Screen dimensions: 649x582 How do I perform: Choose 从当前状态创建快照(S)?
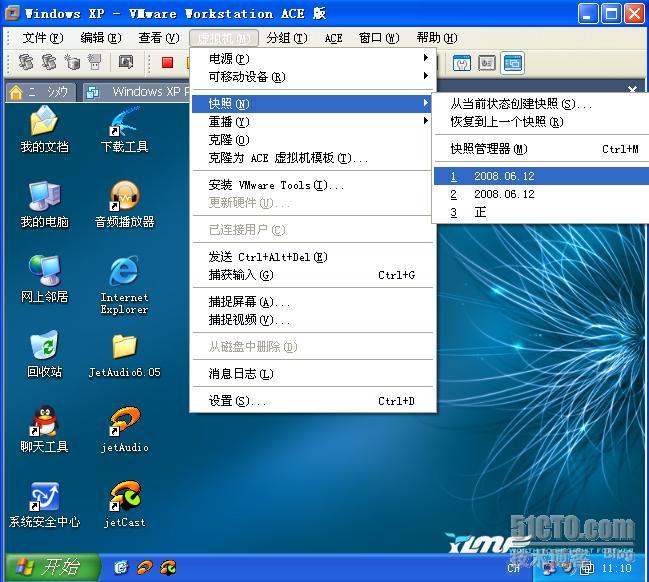click(541, 104)
